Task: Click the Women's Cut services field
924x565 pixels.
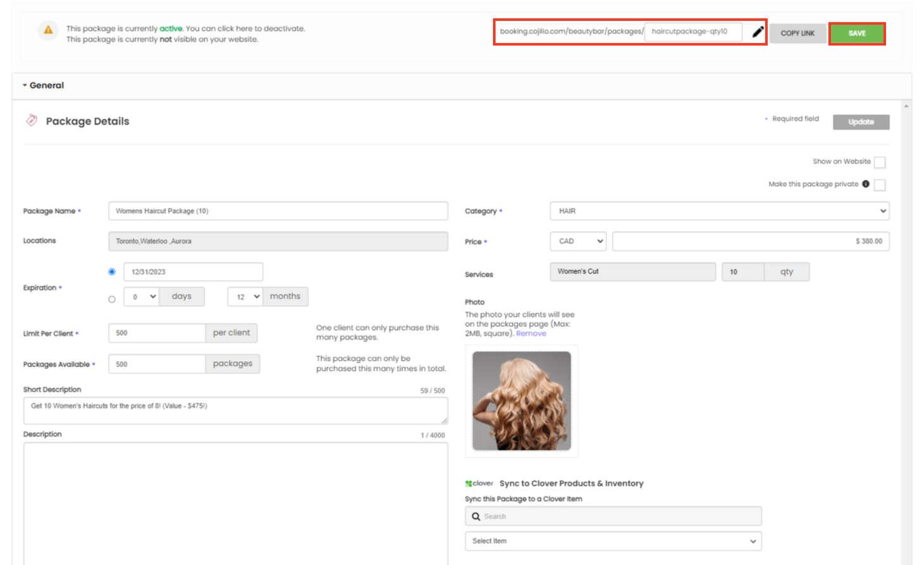Action: click(633, 271)
